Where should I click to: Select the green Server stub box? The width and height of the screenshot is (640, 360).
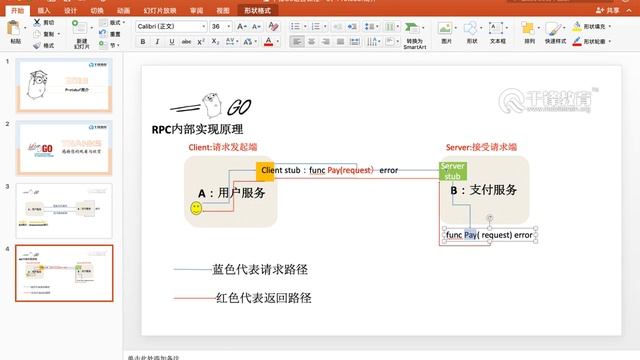[453, 171]
